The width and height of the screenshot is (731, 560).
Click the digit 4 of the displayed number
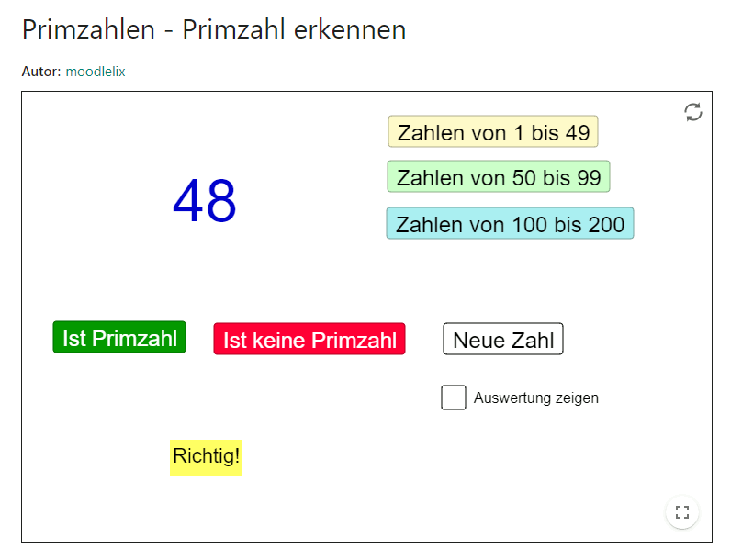(x=188, y=202)
